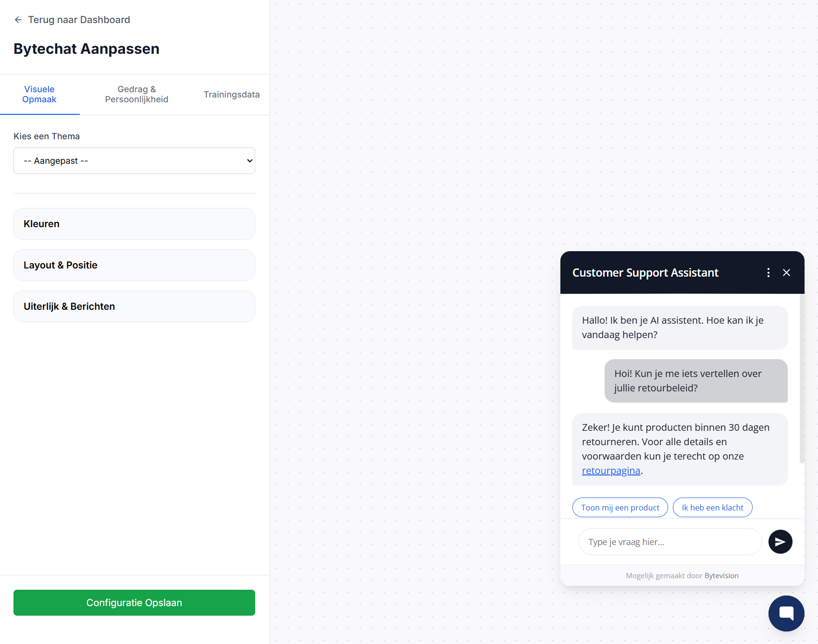
Task: Expand the Kleuren section
Action: tap(134, 224)
